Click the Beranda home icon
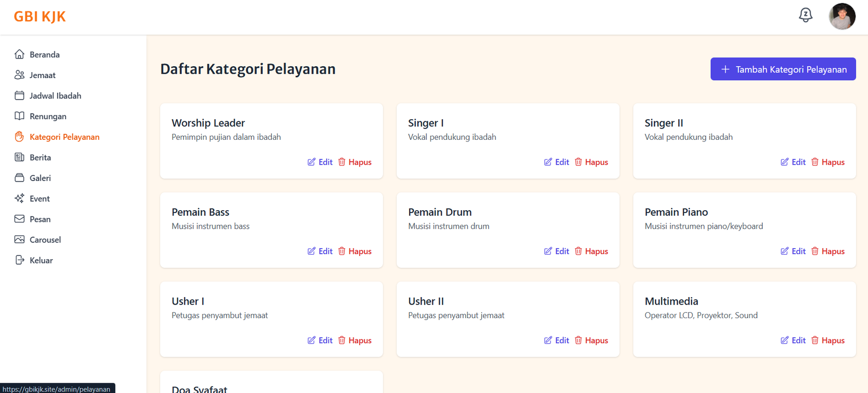Image resolution: width=868 pixels, height=393 pixels. (x=20, y=54)
